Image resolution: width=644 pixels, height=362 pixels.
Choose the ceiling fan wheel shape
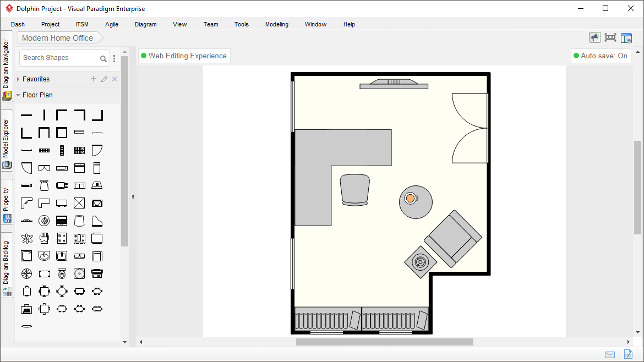tap(27, 274)
